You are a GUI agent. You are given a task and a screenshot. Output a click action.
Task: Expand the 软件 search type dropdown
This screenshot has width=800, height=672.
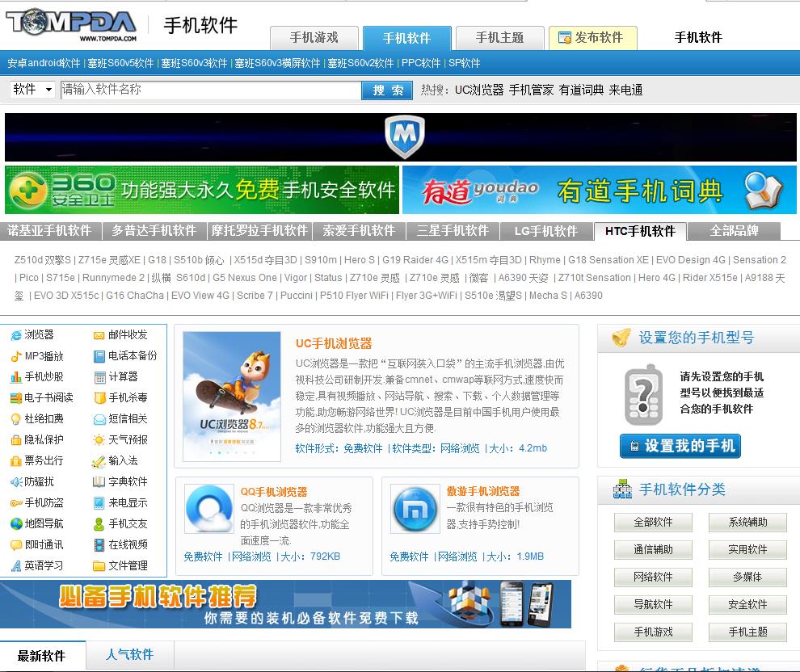click(32, 90)
